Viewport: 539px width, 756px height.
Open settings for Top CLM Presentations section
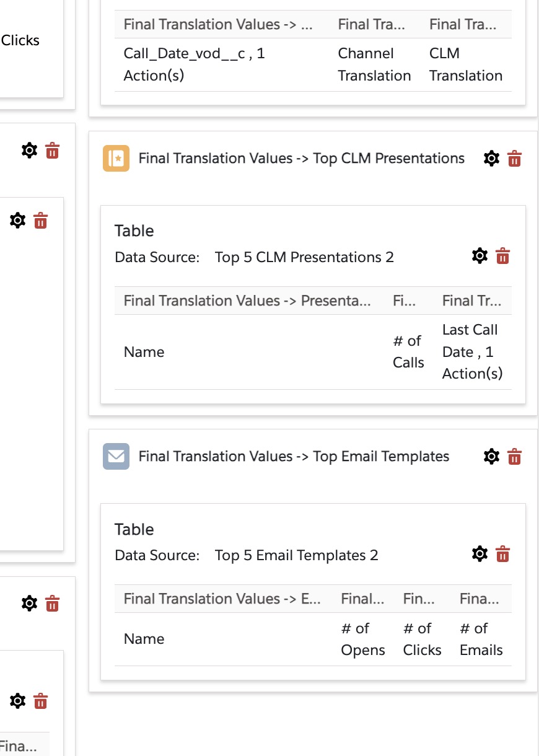pyautogui.click(x=491, y=159)
